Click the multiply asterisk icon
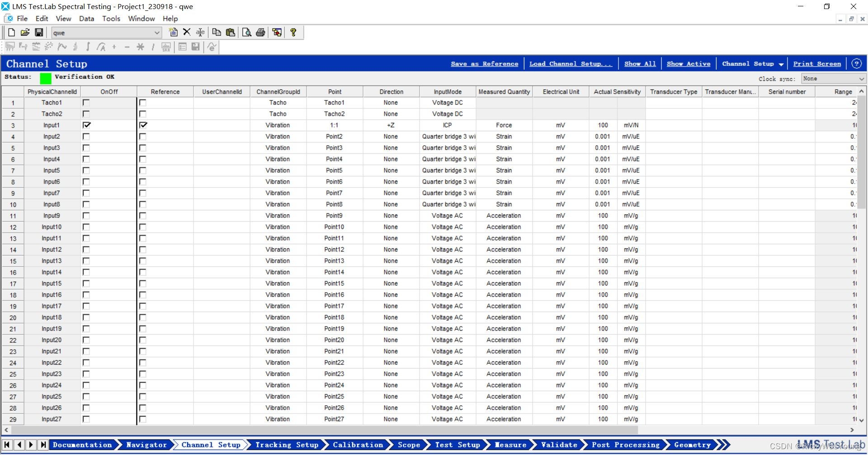The height and width of the screenshot is (455, 868). click(140, 47)
